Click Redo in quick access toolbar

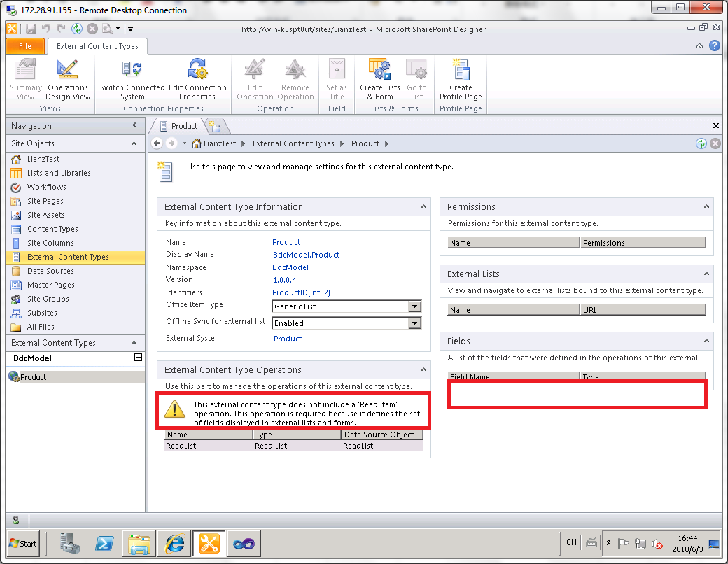click(x=61, y=29)
